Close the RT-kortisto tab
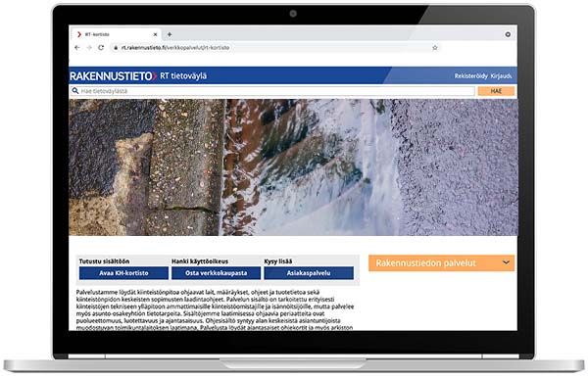The width and height of the screenshot is (588, 378). [155, 34]
